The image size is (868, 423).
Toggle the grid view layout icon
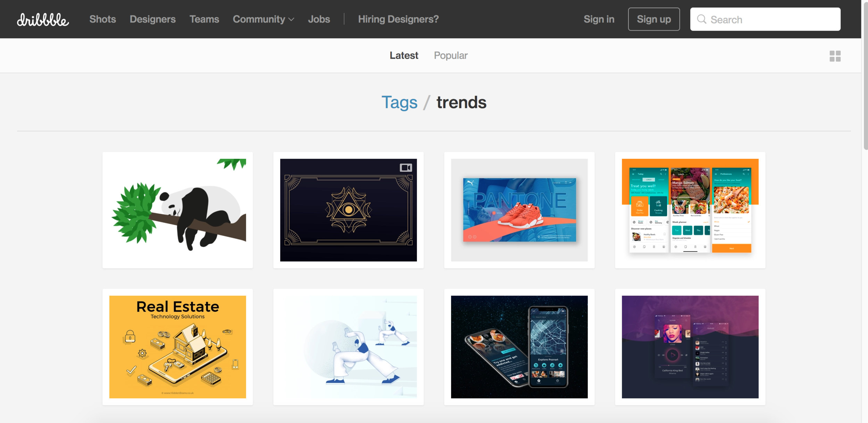835,56
